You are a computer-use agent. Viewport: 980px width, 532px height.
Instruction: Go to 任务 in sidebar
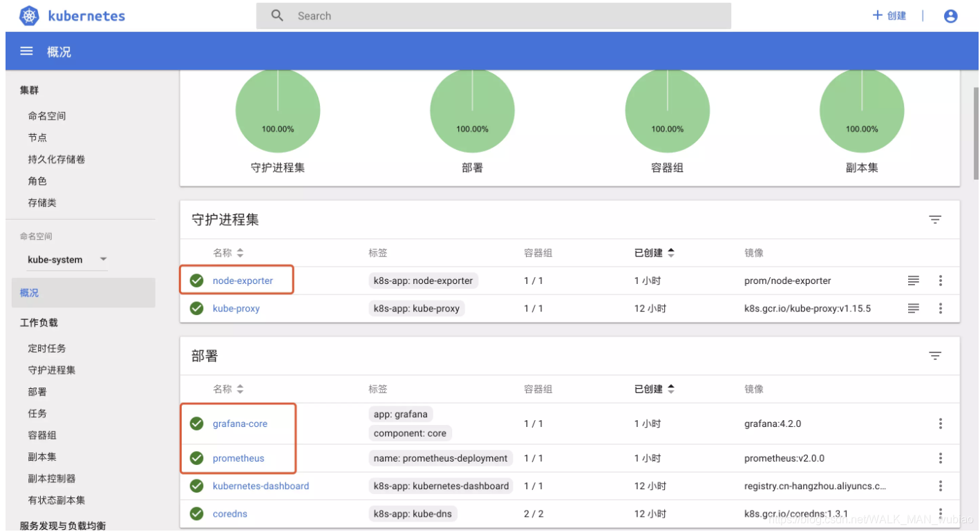tap(37, 413)
